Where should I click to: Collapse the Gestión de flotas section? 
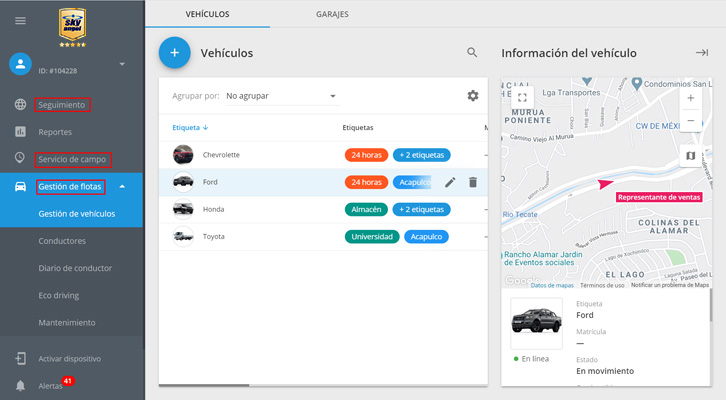click(x=122, y=187)
